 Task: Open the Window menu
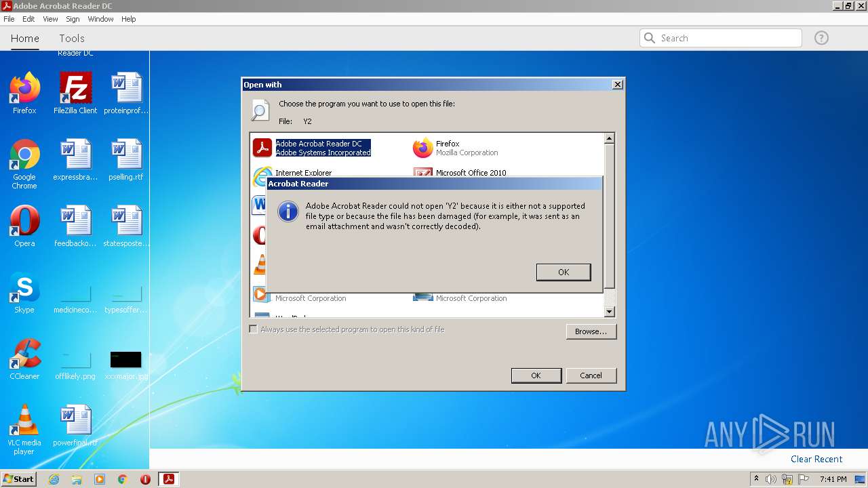point(100,19)
